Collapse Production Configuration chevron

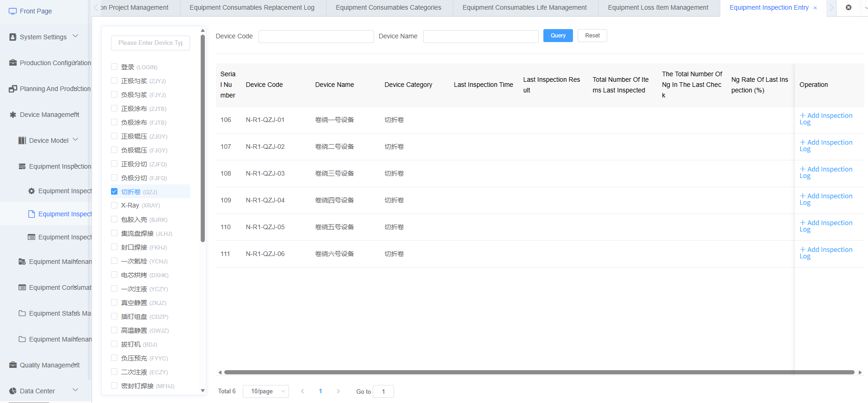(x=76, y=62)
